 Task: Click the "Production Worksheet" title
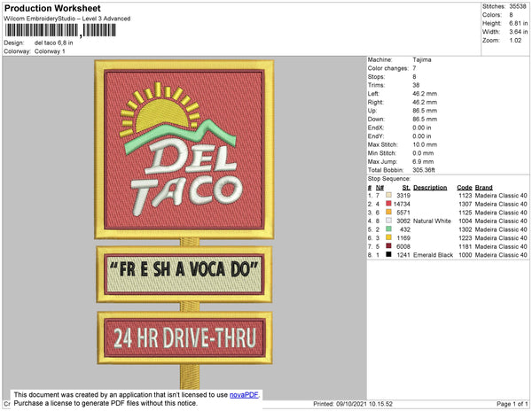(52, 9)
